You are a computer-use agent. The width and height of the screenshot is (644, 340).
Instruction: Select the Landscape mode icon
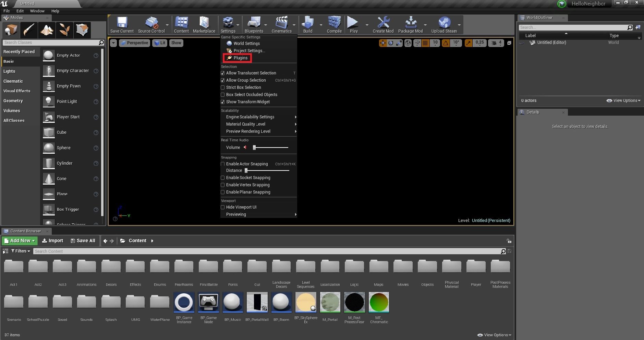[47, 30]
